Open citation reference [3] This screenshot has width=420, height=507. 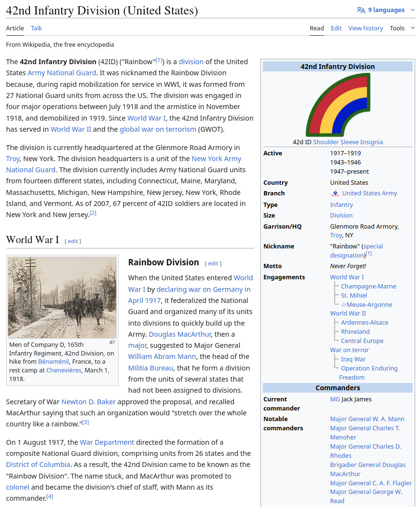85,422
